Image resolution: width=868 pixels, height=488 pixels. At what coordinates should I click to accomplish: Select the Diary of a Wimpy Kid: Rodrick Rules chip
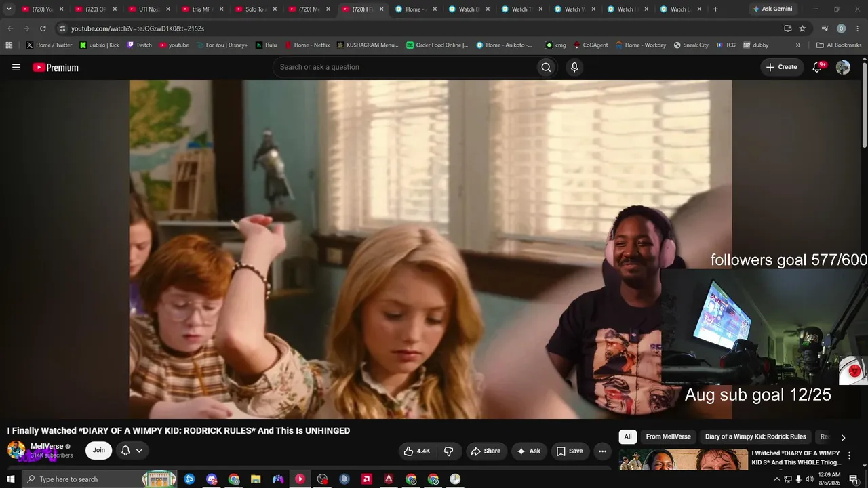(755, 436)
